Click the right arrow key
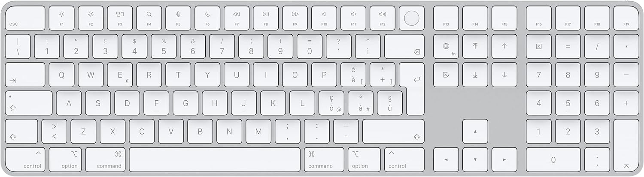 click(x=504, y=160)
